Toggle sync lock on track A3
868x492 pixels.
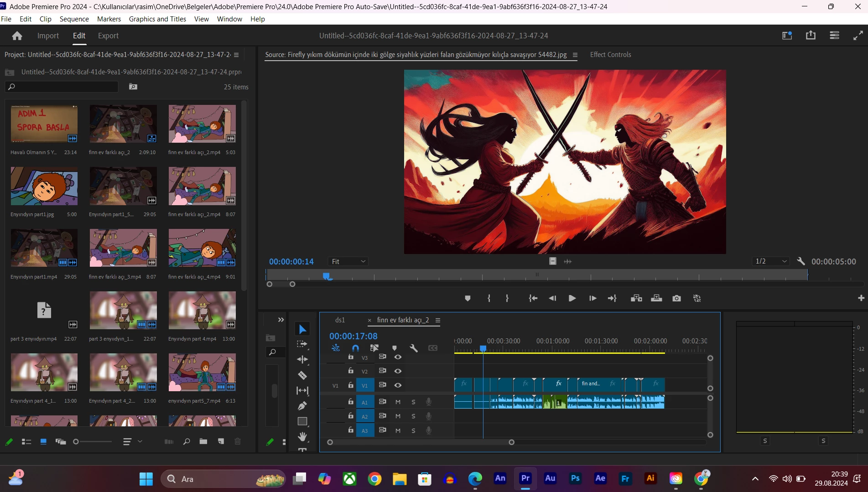(383, 430)
